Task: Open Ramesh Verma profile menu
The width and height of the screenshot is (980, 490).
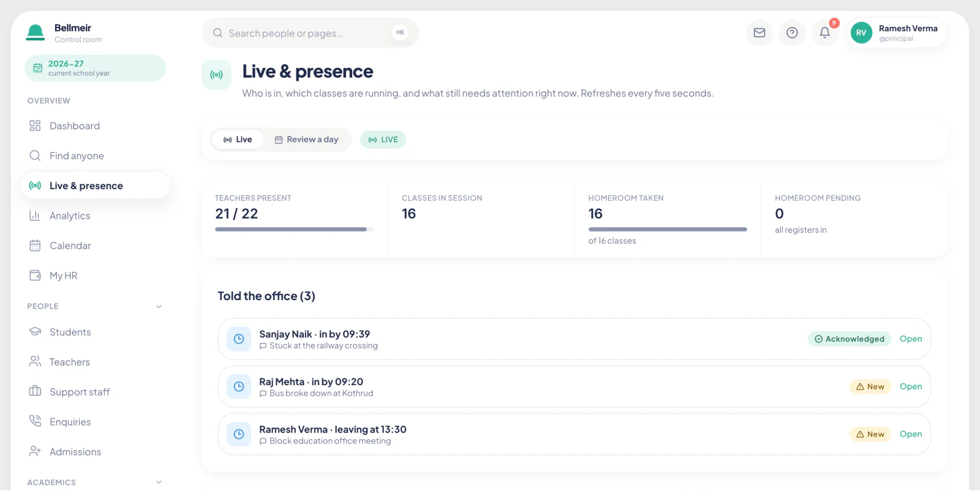Action: pos(897,32)
